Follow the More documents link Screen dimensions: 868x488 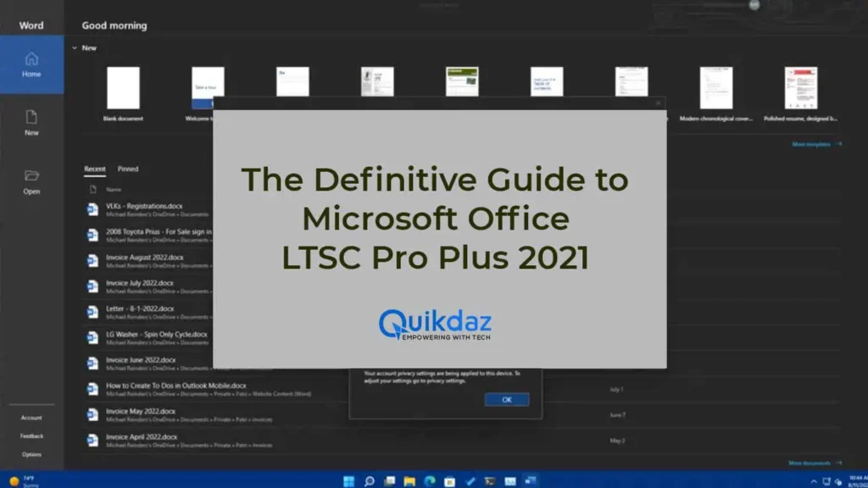click(x=815, y=463)
